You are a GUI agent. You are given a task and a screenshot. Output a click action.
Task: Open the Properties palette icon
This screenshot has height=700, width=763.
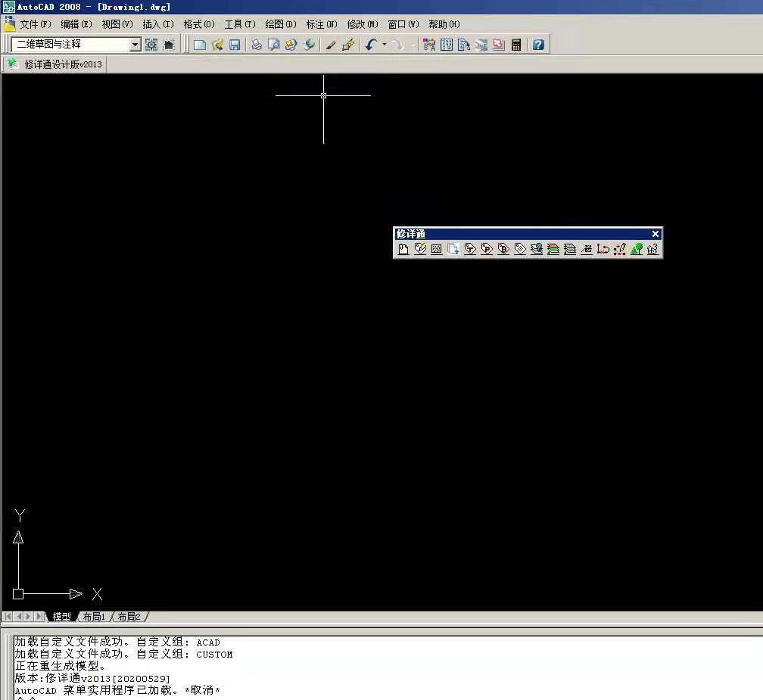(429, 45)
